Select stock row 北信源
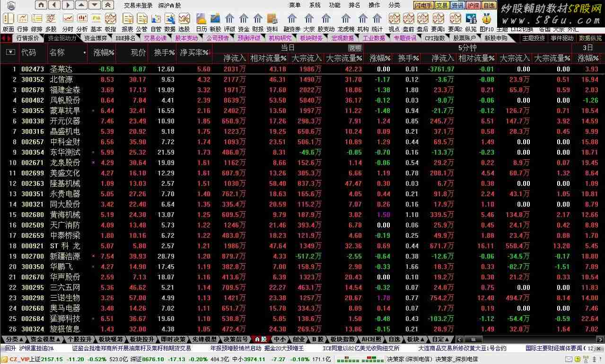 302,79
